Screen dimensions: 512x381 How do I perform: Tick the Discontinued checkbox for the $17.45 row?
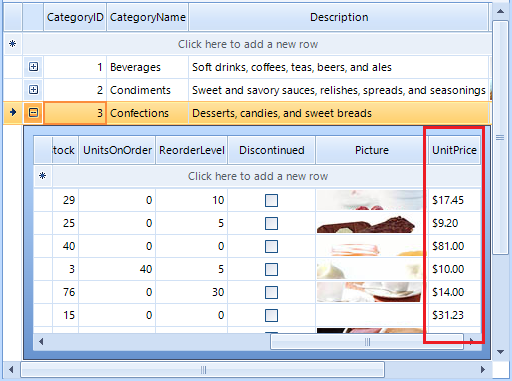pos(271,200)
